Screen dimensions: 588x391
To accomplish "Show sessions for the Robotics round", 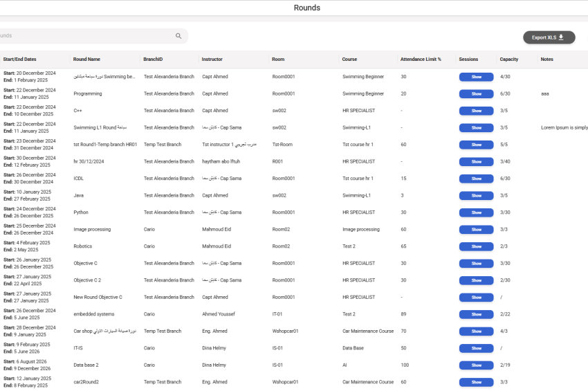I will [476, 246].
